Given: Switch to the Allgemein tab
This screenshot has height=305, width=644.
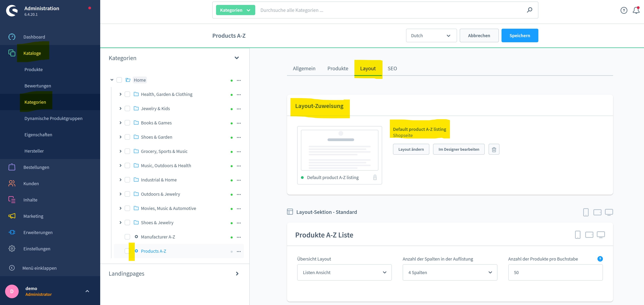Looking at the screenshot, I should tap(304, 68).
